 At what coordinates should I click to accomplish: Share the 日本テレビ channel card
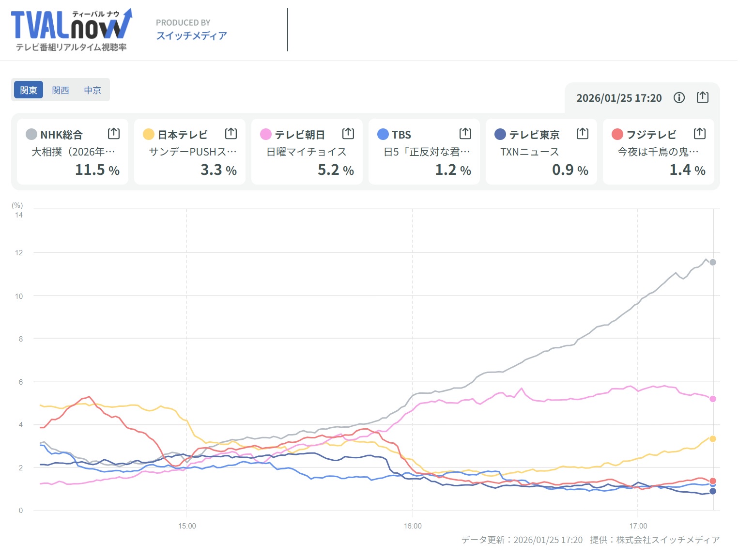point(231,133)
